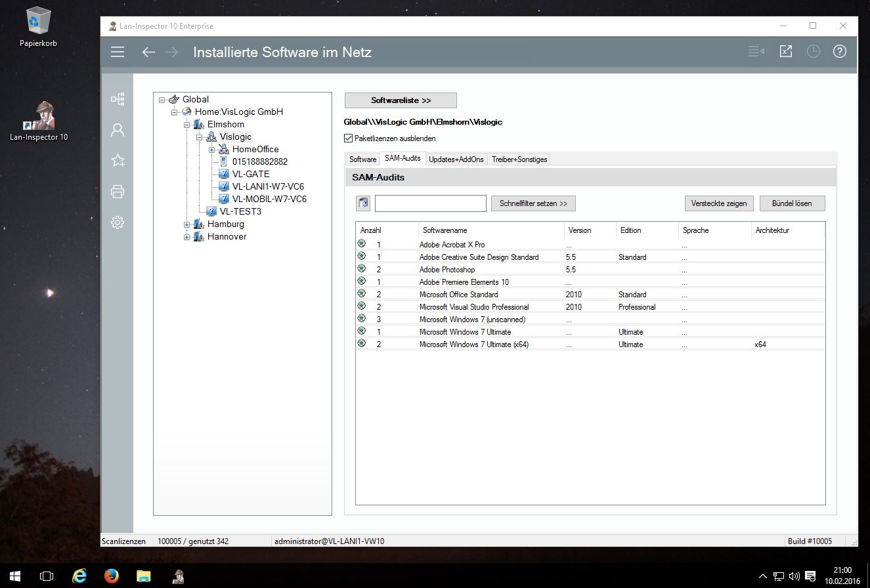Click the help question mark icon
Screen dimensions: 870x588
(x=839, y=51)
